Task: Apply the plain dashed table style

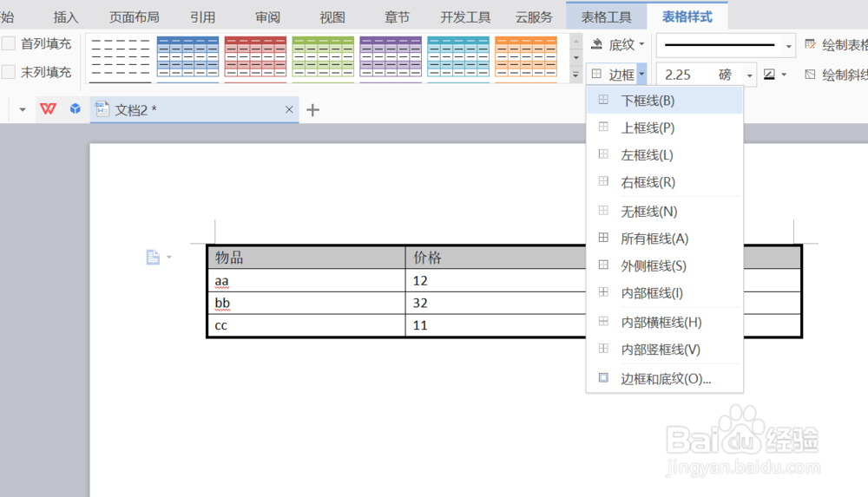Action: [x=120, y=58]
